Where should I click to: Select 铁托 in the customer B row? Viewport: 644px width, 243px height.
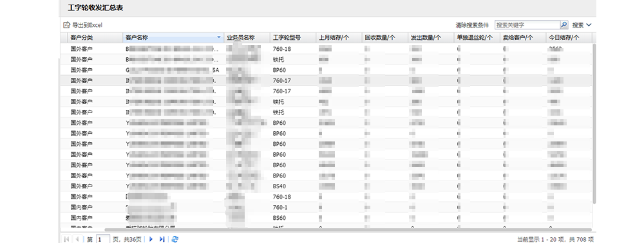278,59
